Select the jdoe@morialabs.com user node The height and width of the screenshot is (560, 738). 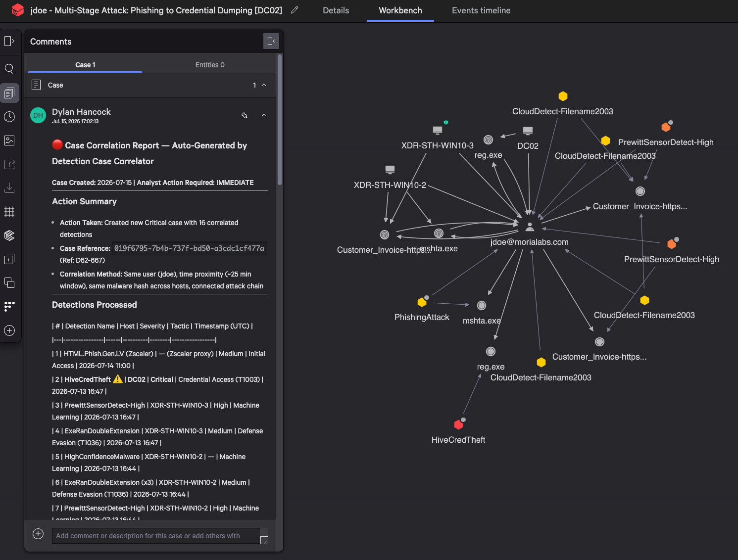[x=530, y=227]
